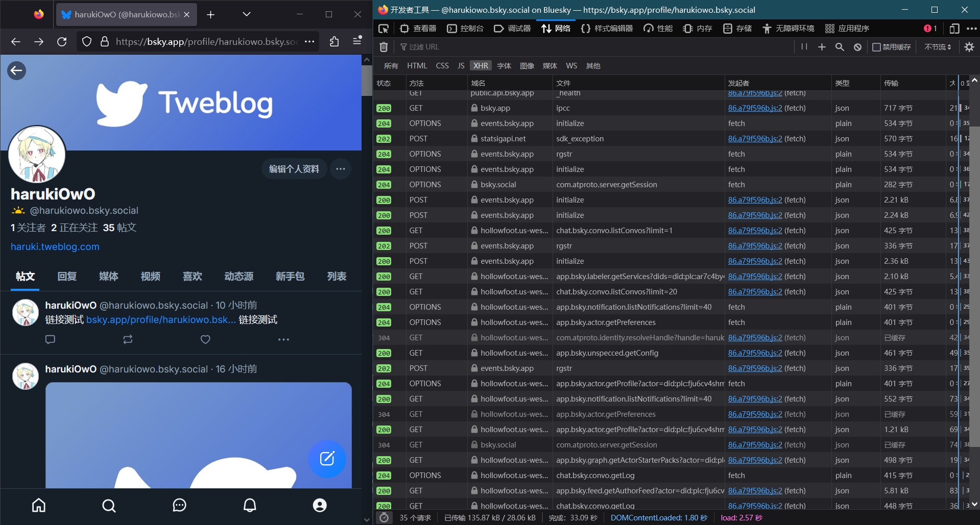The height and width of the screenshot is (525, 980).
Task: Activate the element picker tool
Action: [x=384, y=29]
